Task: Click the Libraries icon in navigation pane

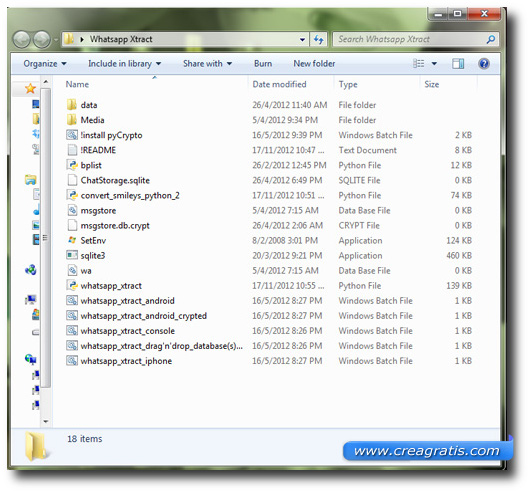Action: tap(30, 179)
